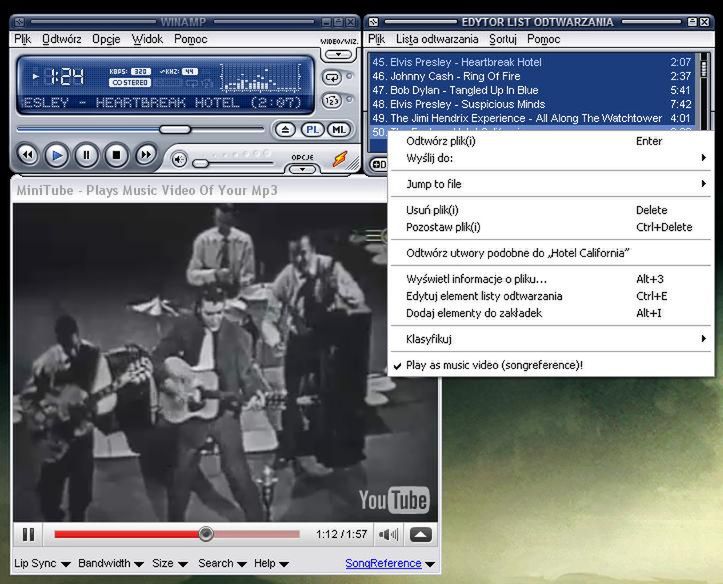This screenshot has width=723, height=584.
Task: Stop playback in Winamp
Action: click(116, 155)
